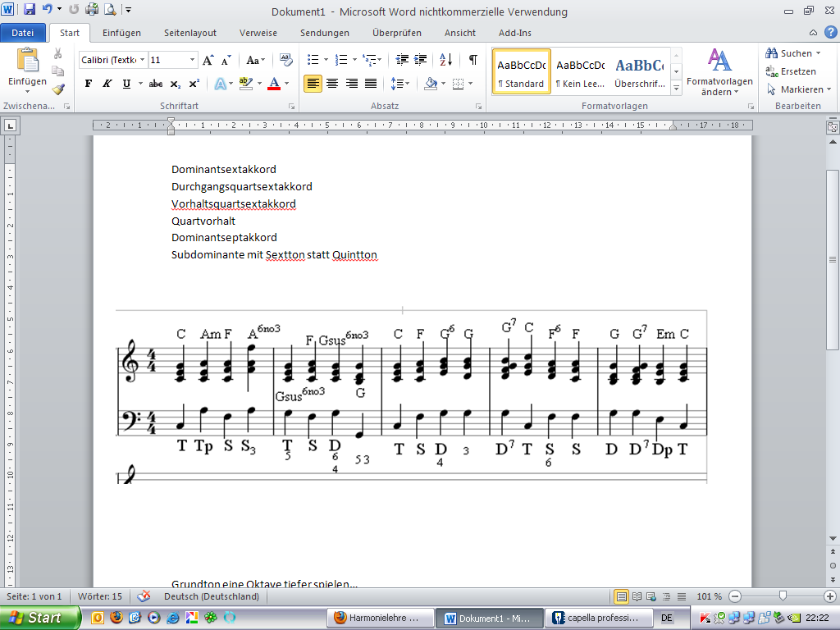This screenshot has width=840, height=630.
Task: Center align the text
Action: 332,84
